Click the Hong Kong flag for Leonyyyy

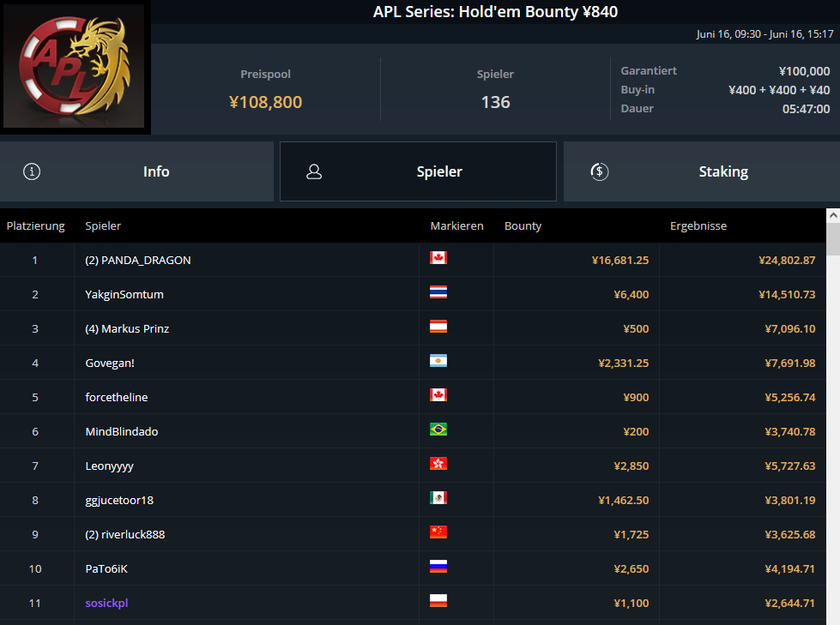(438, 464)
